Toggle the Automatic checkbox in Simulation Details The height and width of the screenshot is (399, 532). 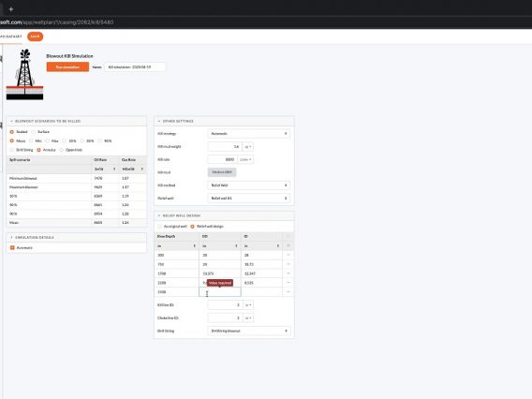(x=12, y=247)
